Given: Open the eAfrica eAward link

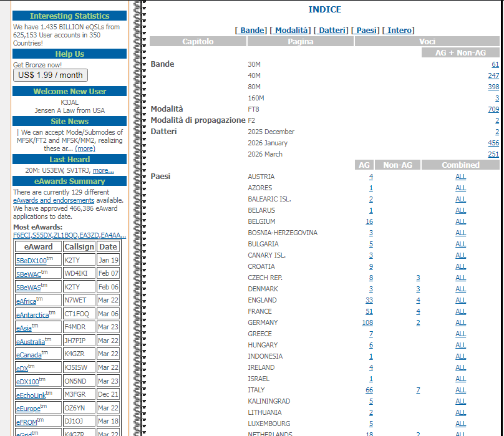Looking at the screenshot, I should 26,301.
